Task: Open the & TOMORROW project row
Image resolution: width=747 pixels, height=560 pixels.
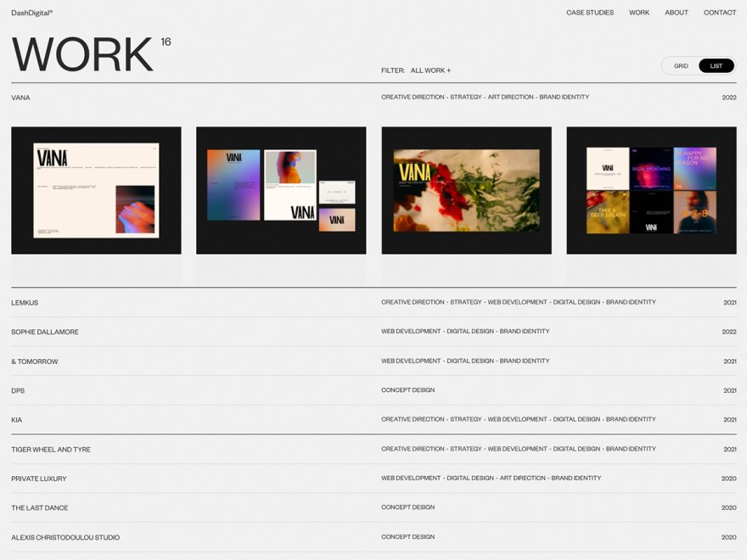Action: tap(34, 361)
